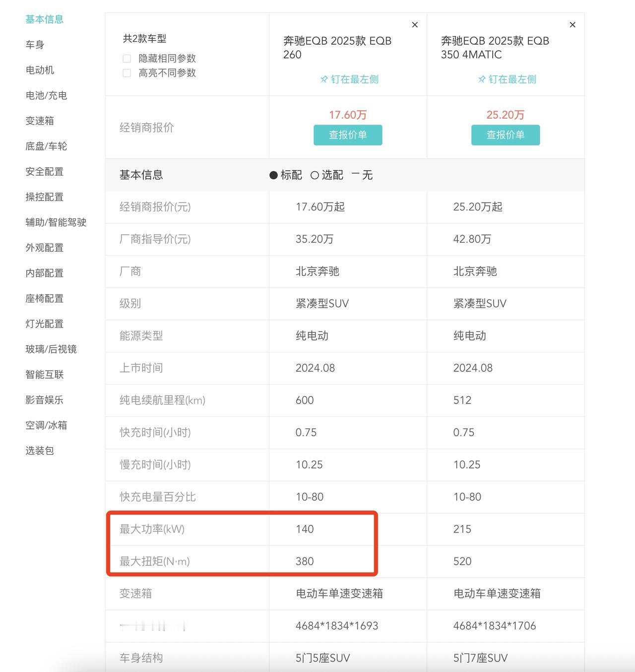Click the 140 max power value
Viewport: 635px width, 672px height.
click(x=305, y=529)
